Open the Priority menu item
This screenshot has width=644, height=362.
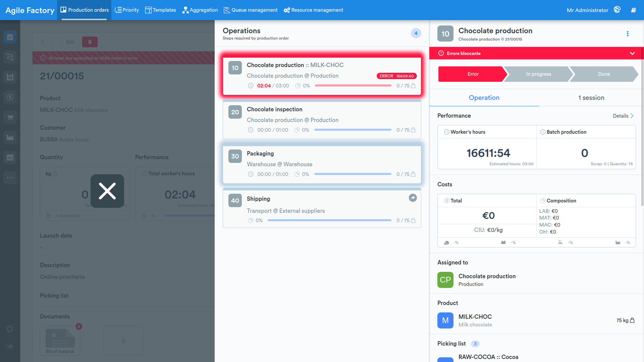click(x=127, y=10)
